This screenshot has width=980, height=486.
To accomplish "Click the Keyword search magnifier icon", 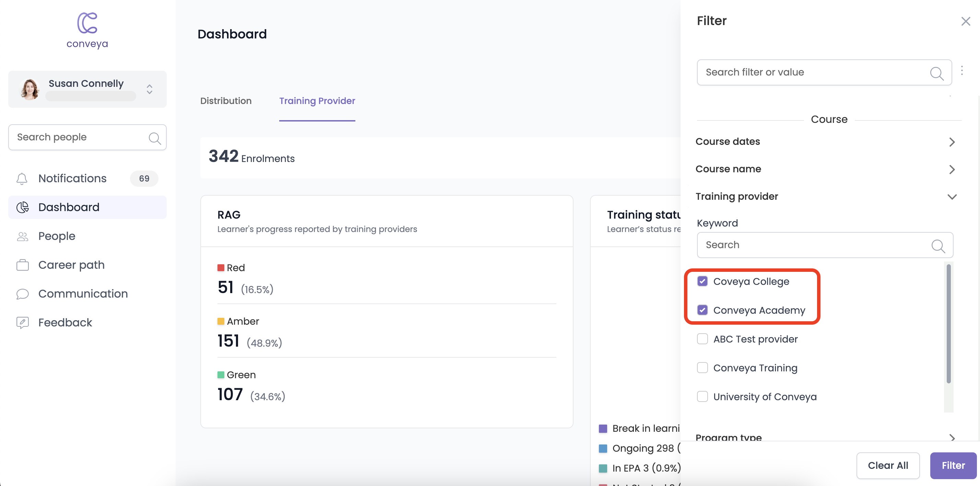I will [938, 245].
